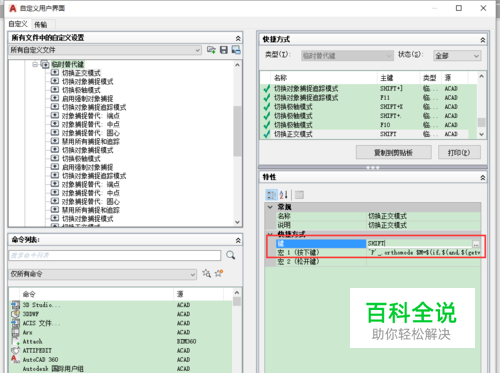
Task: Collapse the 特性 panel chevron
Action: tap(482, 178)
